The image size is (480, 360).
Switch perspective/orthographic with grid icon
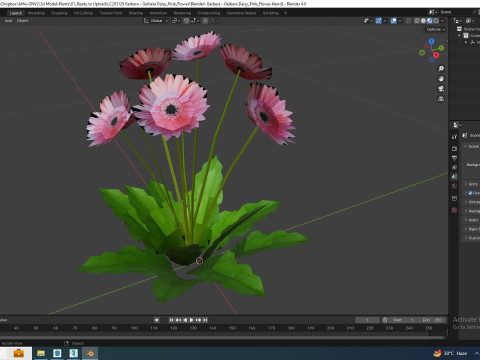[441, 99]
